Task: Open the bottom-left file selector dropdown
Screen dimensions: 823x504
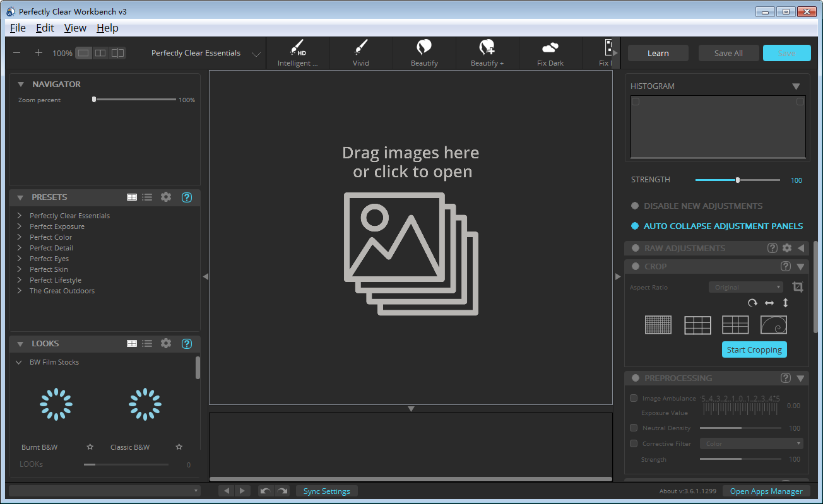Action: 105,491
